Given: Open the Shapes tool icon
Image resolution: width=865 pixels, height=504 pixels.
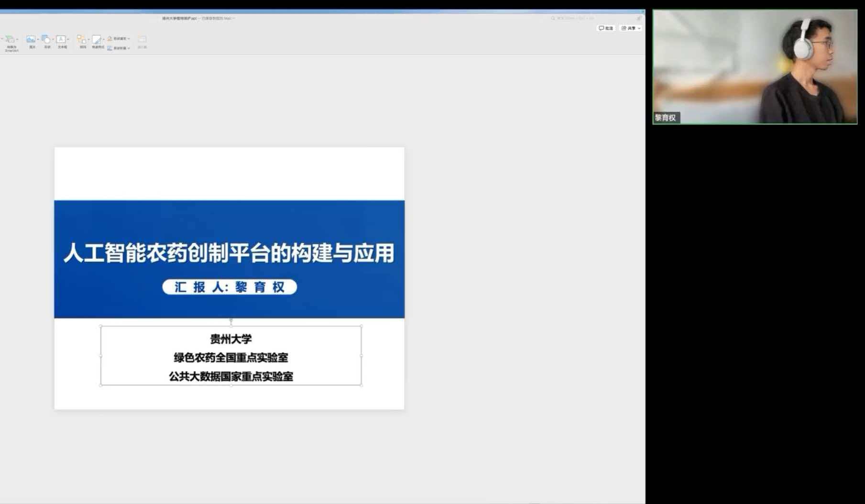Looking at the screenshot, I should [x=46, y=39].
